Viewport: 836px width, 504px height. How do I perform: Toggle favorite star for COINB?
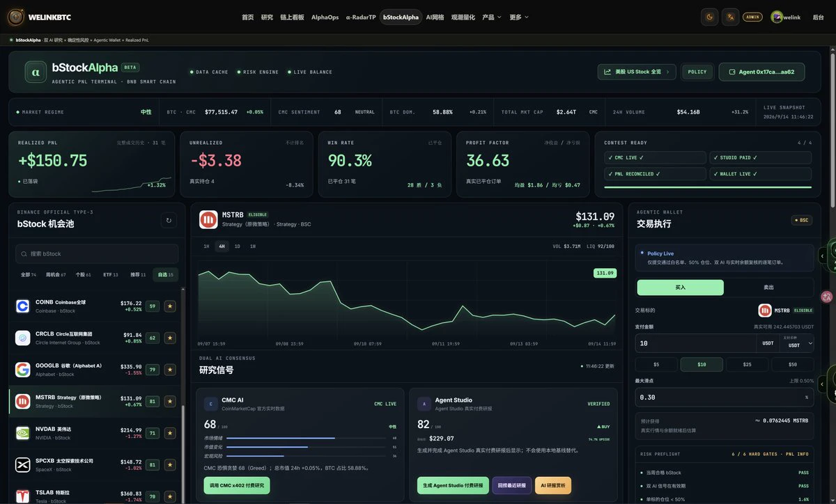click(170, 306)
